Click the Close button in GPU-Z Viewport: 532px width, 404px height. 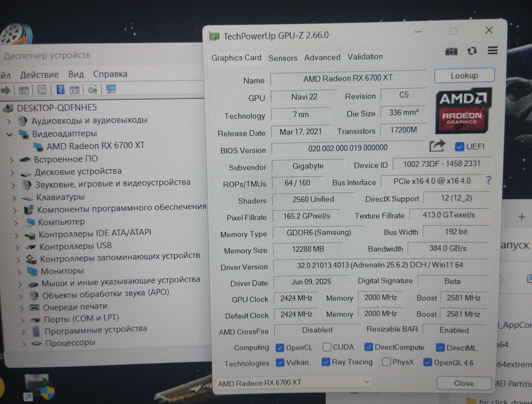pos(464,383)
